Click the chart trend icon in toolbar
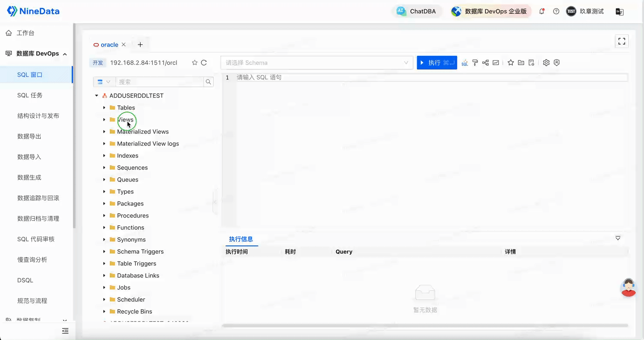644x340 pixels. click(496, 63)
